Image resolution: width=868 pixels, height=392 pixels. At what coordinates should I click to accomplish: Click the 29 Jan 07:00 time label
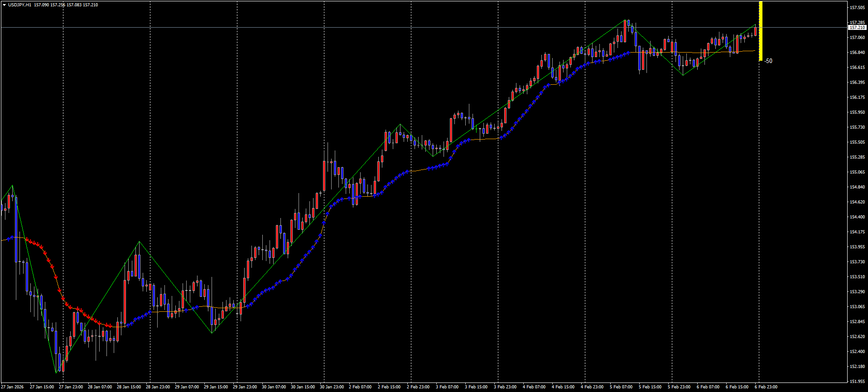[187, 387]
